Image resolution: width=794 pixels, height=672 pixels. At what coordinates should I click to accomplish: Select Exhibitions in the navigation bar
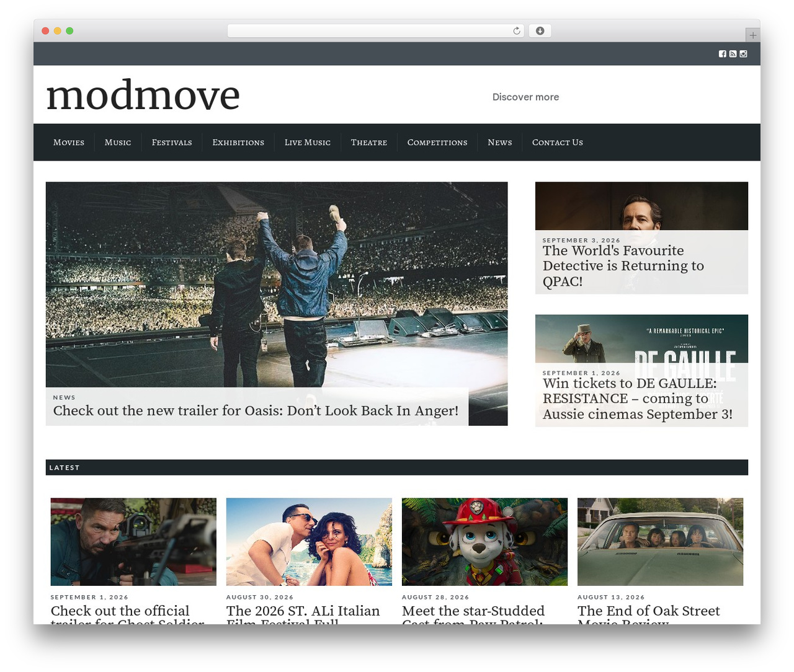[238, 143]
